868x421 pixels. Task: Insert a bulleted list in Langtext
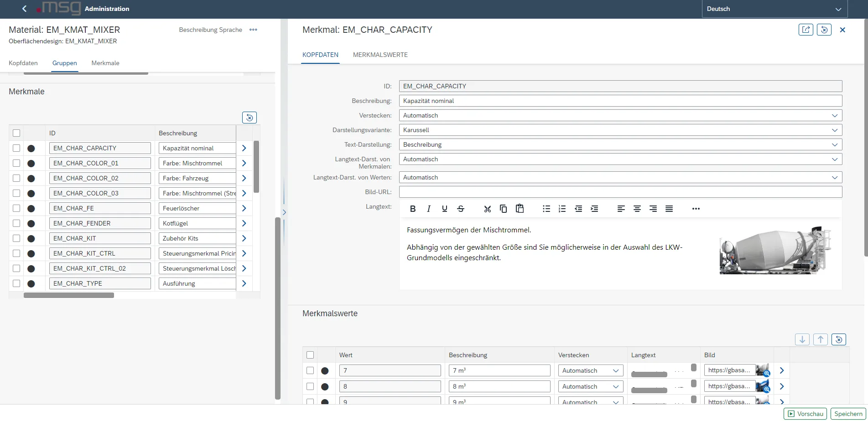click(x=546, y=209)
